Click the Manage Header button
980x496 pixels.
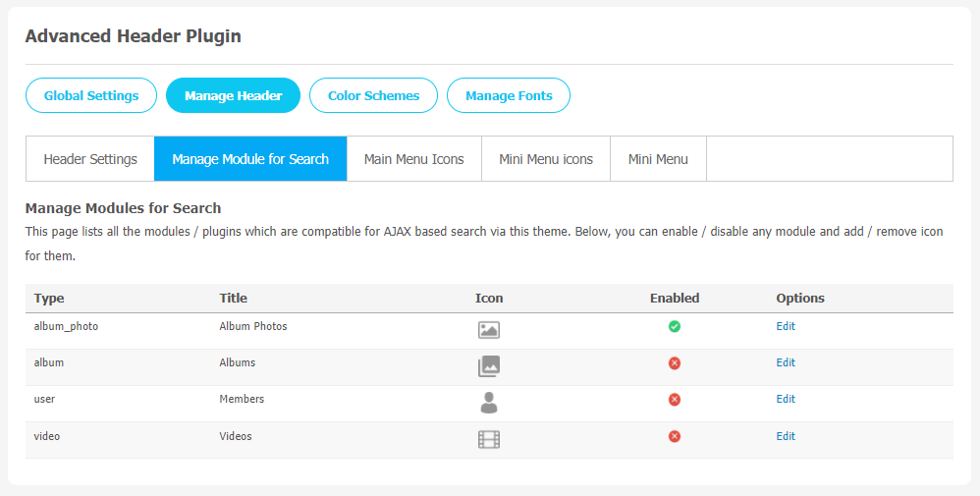pyautogui.click(x=233, y=95)
